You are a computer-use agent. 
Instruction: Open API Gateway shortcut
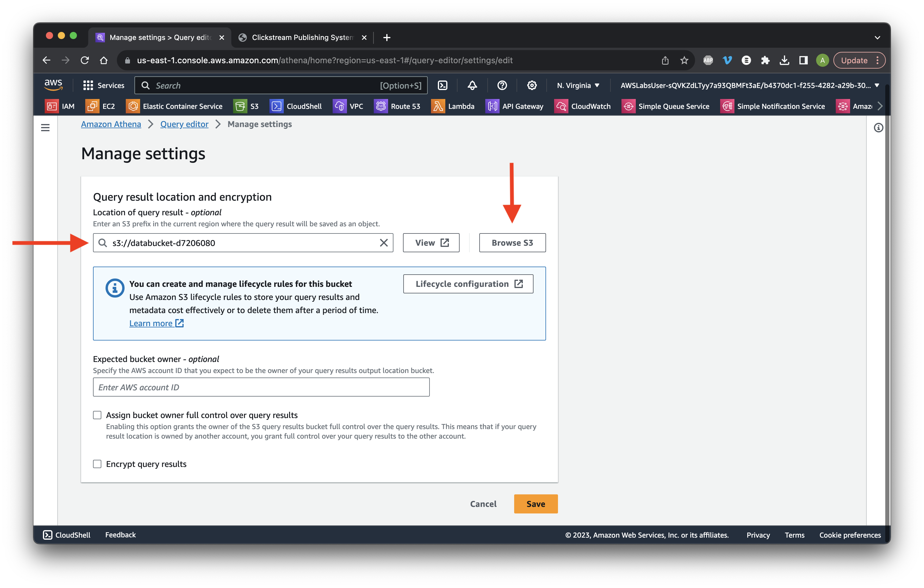(x=514, y=106)
